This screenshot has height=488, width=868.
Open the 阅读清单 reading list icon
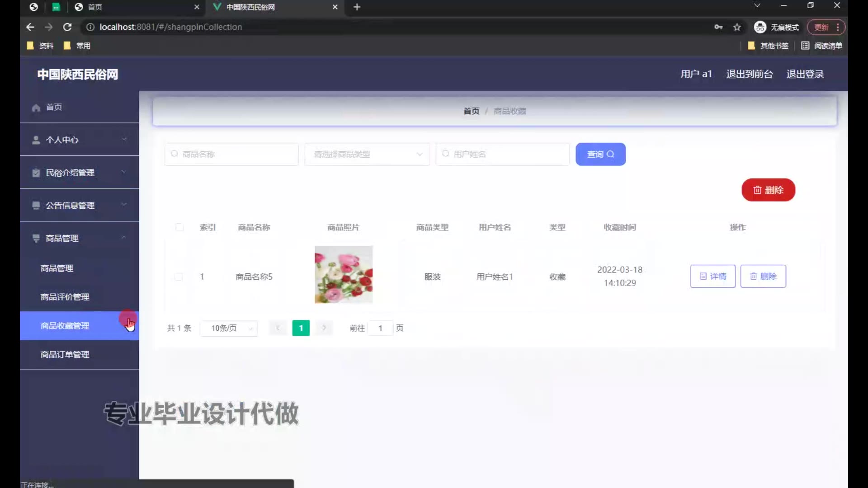pyautogui.click(x=805, y=46)
